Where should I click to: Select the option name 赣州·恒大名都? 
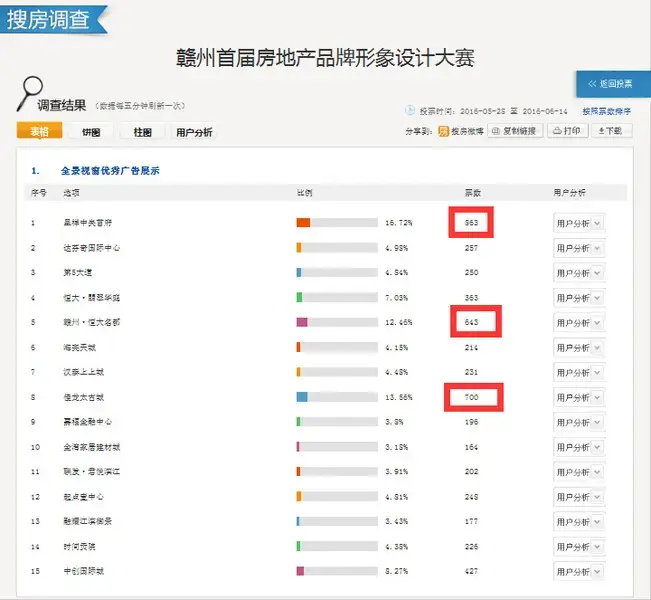point(91,322)
